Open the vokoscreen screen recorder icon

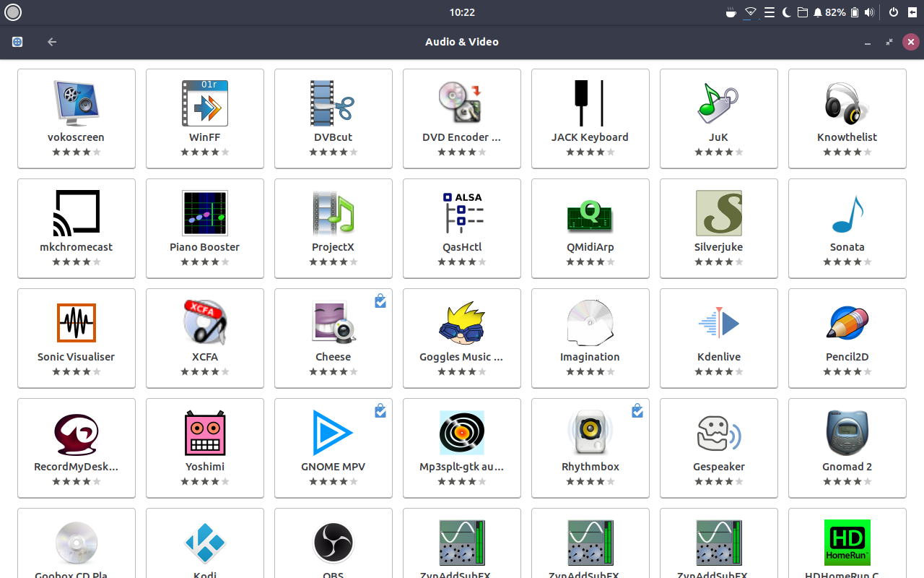(x=77, y=103)
